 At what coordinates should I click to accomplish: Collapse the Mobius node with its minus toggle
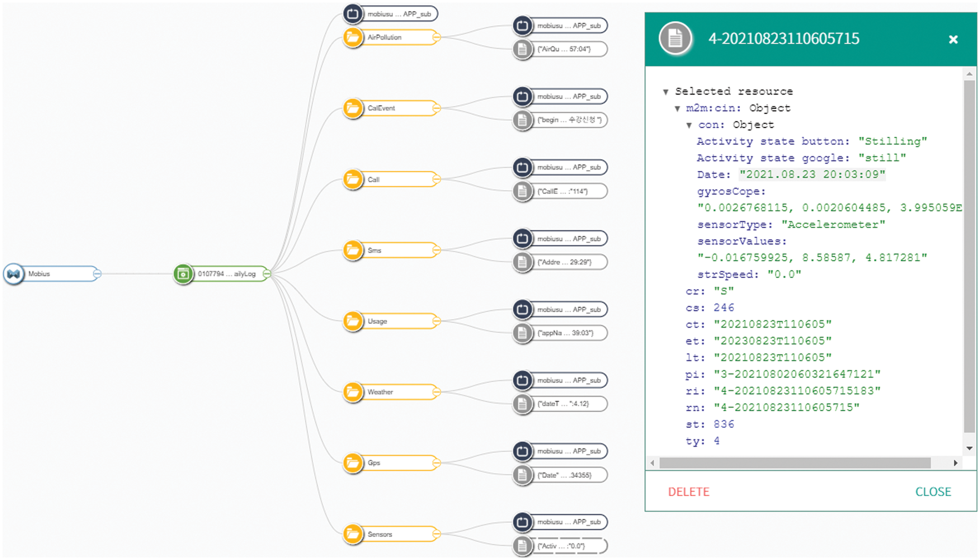97,274
